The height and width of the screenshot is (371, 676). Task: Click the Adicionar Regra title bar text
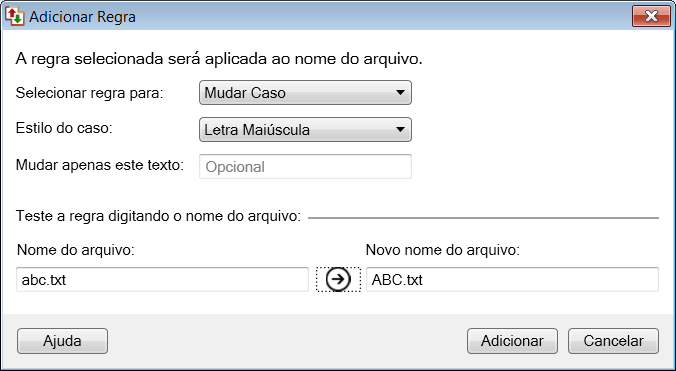(82, 17)
